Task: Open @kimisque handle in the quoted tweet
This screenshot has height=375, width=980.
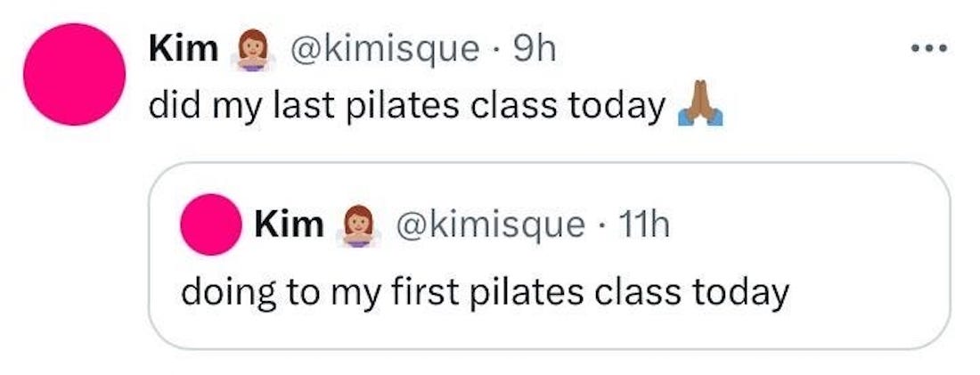Action: coord(489,225)
